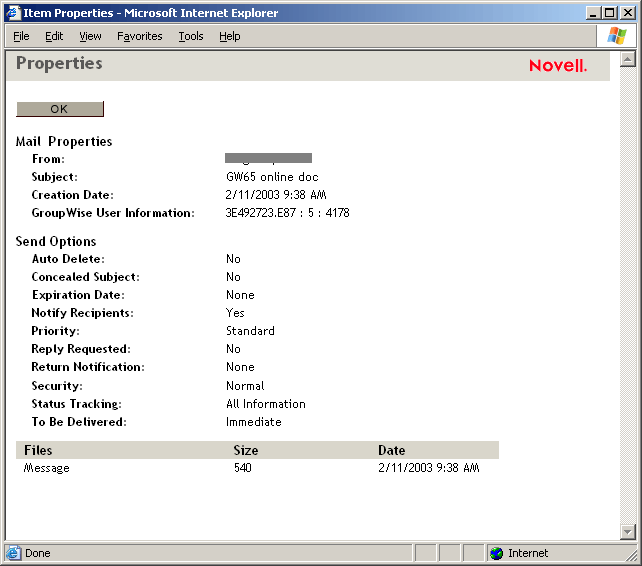Open the File menu
Viewport: 642px width, 566px height.
[x=21, y=36]
